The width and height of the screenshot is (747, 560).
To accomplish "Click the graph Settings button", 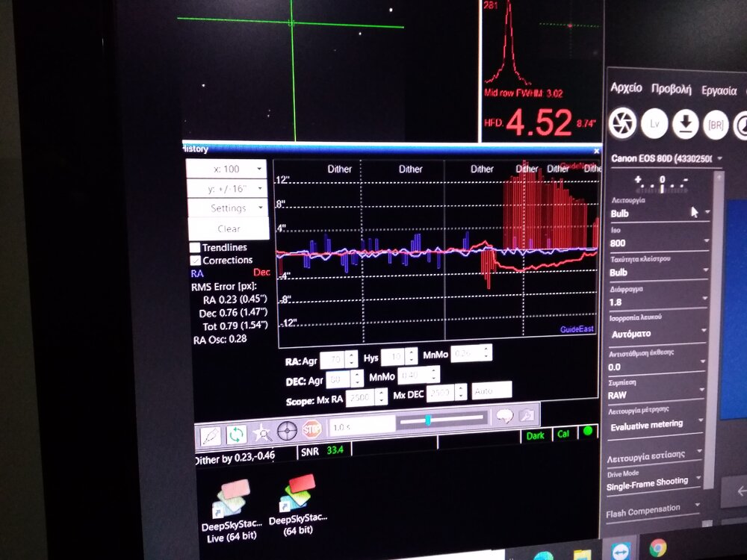I will (x=228, y=208).
